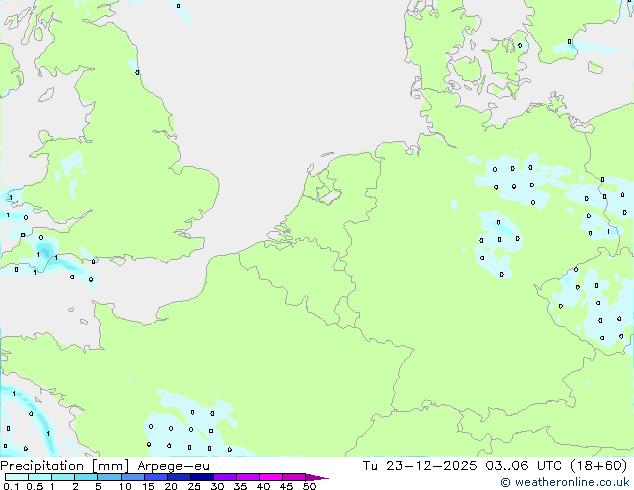Click the legend swatch between 30 and 35
634x490 pixels.
pyautogui.click(x=224, y=477)
